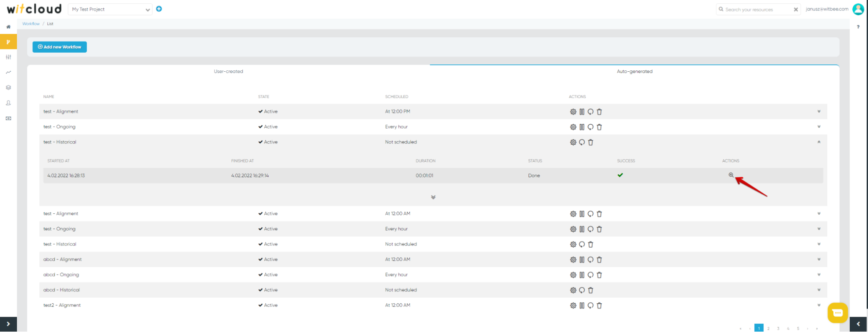
Task: Focus the Search your resources field
Action: (x=758, y=10)
